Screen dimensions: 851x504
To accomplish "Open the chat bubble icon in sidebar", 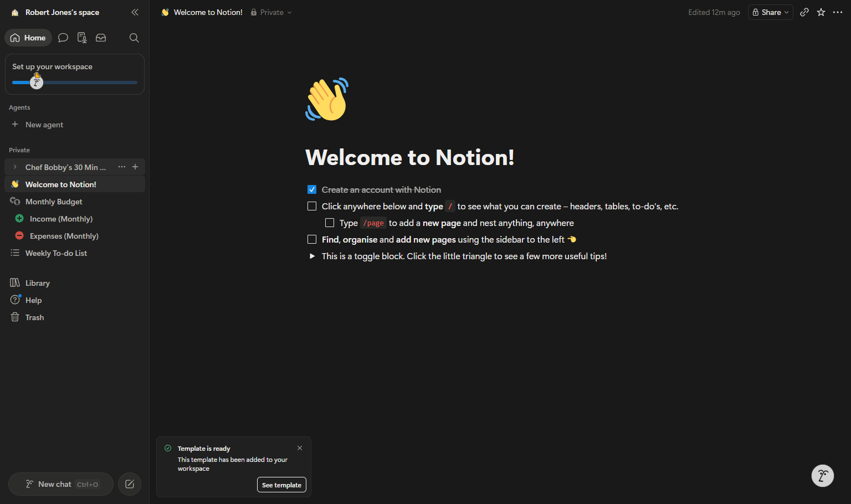I will [63, 38].
